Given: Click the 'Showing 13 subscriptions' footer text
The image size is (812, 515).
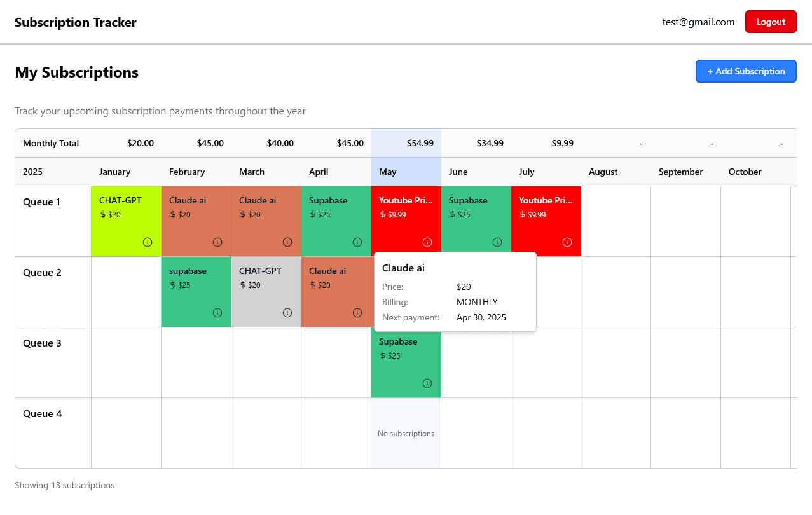Looking at the screenshot, I should point(65,485).
